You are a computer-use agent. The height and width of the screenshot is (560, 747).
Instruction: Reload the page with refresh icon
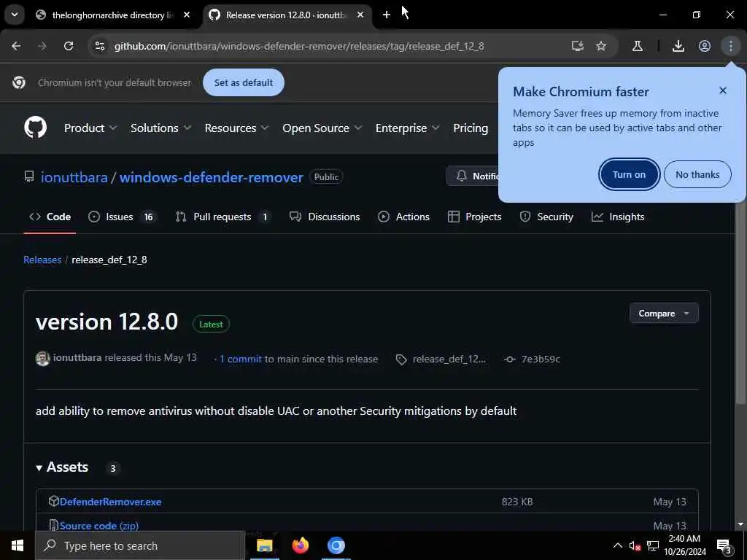69,46
